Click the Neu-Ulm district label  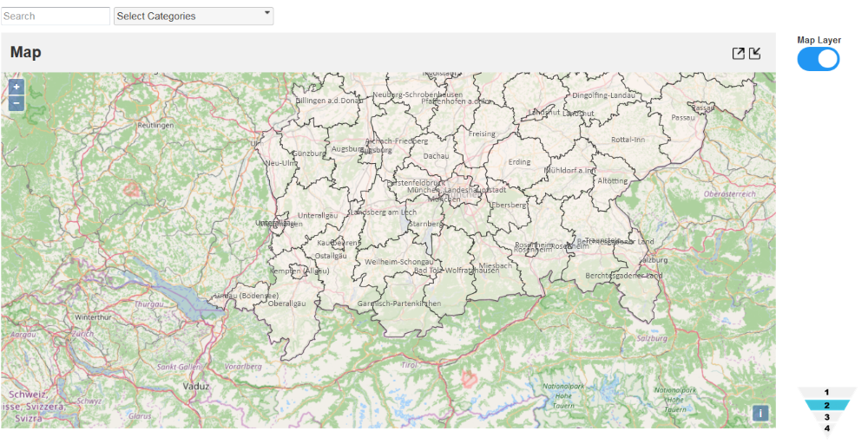pyautogui.click(x=280, y=163)
